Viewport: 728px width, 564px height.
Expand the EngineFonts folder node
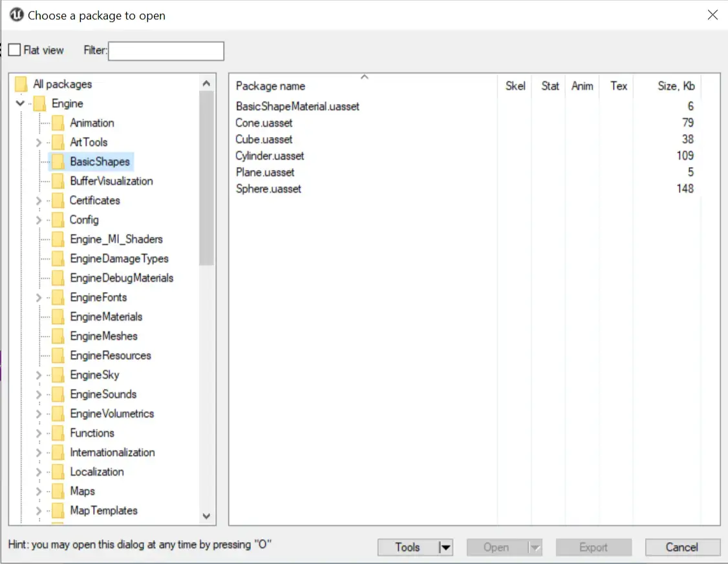point(39,297)
